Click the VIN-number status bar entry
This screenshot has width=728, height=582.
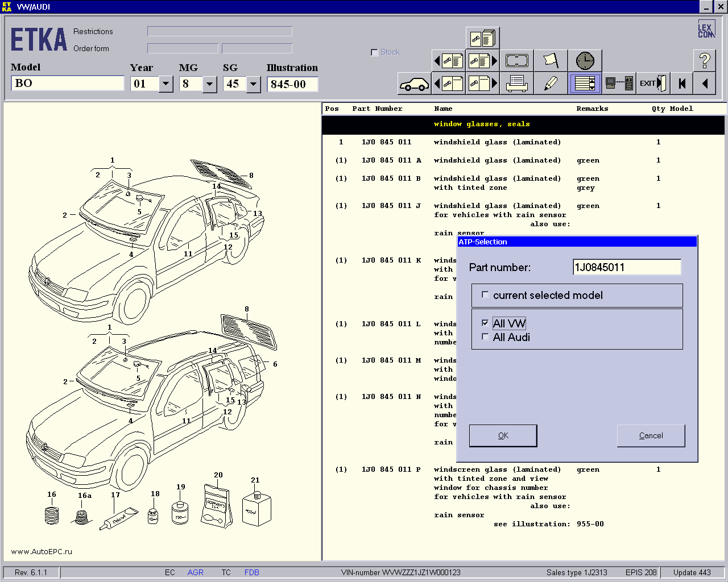(400, 572)
